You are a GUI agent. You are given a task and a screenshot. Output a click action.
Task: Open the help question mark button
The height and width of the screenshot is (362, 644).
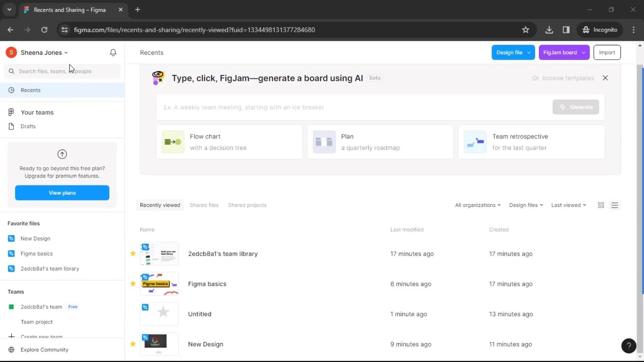tap(629, 346)
